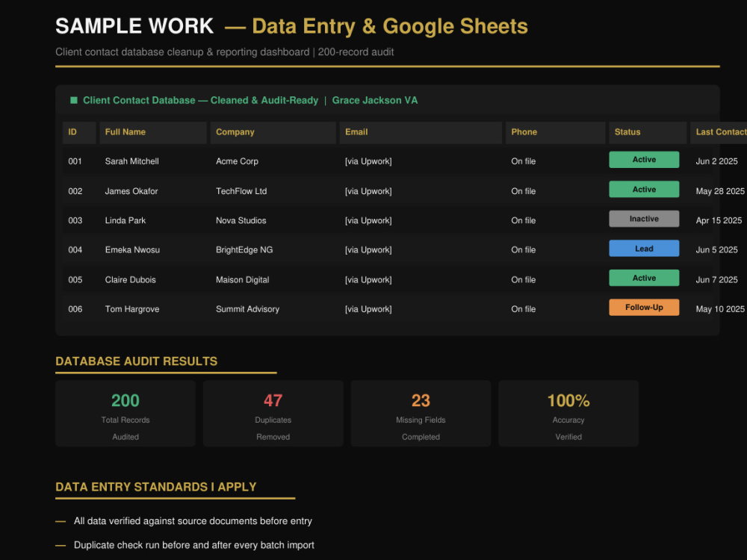Click the Nova Studios company cell
Image resolution: width=747 pixels, height=560 pixels.
point(241,220)
